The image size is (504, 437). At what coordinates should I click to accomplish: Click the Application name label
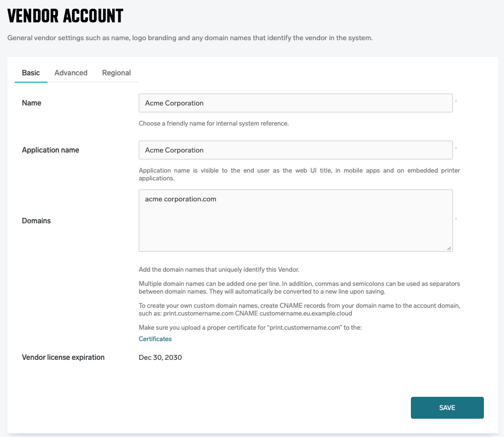[x=50, y=150]
